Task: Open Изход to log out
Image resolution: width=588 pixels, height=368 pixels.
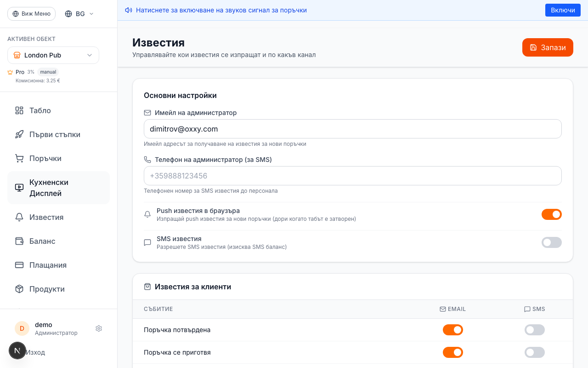Action: (35, 352)
